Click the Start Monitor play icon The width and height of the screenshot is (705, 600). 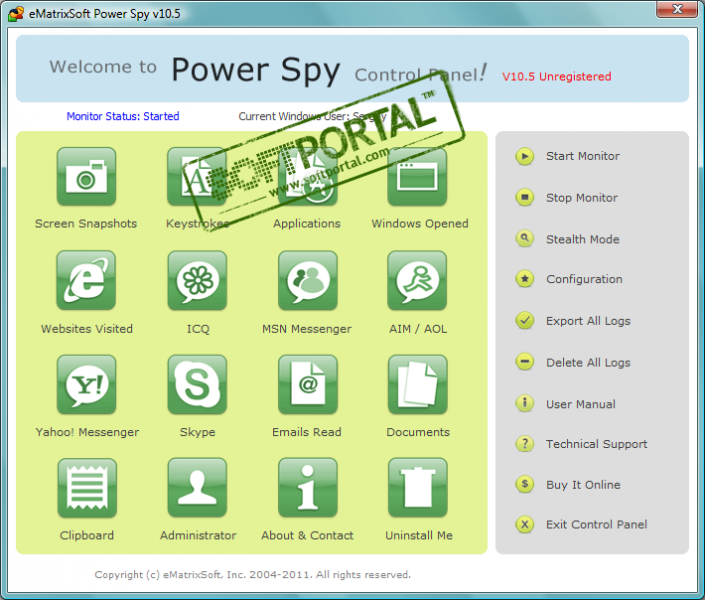(524, 156)
